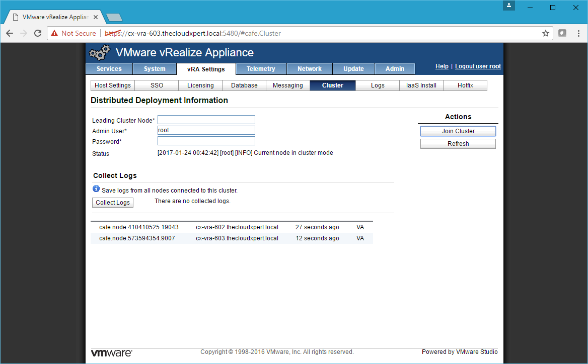The width and height of the screenshot is (588, 364).
Task: Click the Collect Logs info icon
Action: click(x=96, y=189)
